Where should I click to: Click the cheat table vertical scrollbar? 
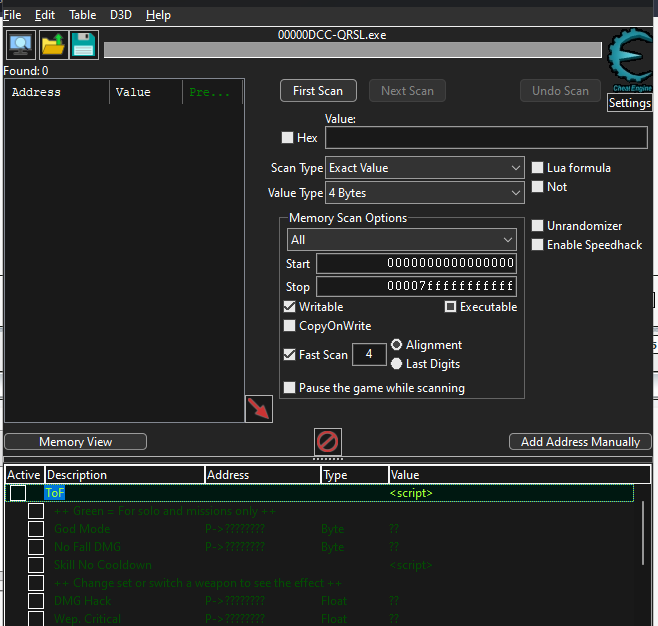pyautogui.click(x=643, y=533)
